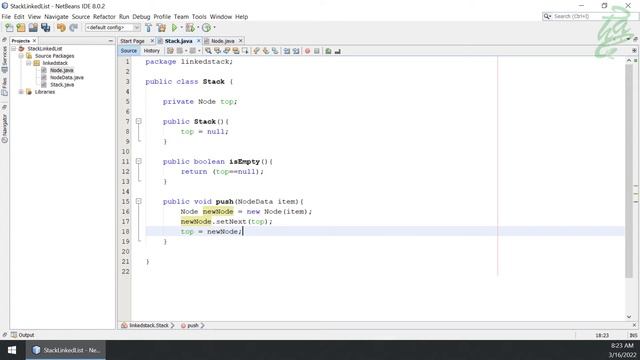Viewport: 640px width, 360px height.
Task: Close the Projects panel tab
Action: pos(34,41)
